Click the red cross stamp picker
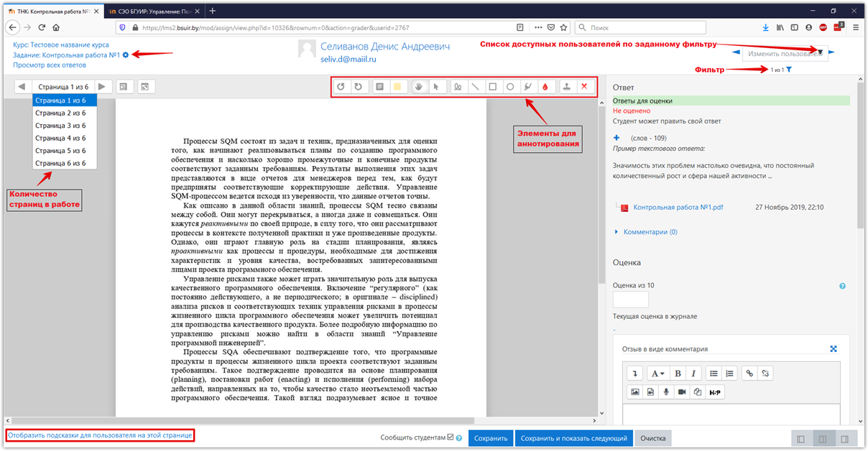868x451 pixels. (x=584, y=87)
